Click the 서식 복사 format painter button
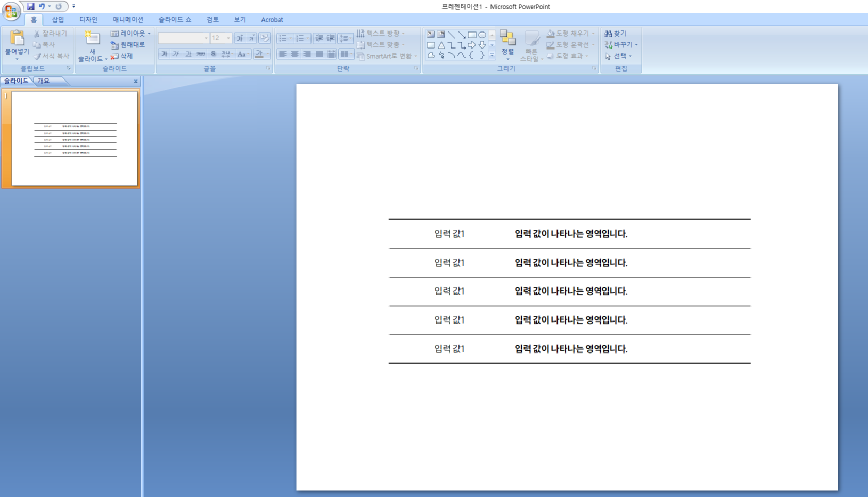Viewport: 868px width, 497px height. click(51, 56)
